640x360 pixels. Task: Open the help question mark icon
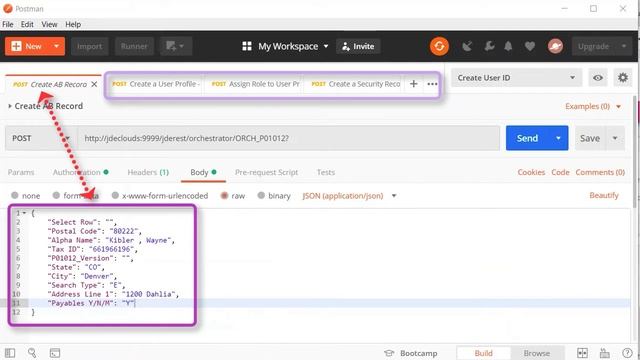627,353
